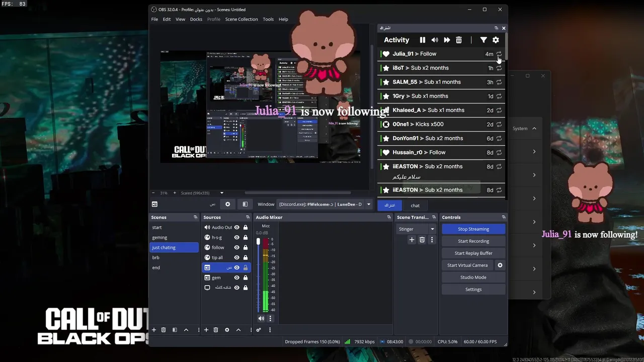Pop out the Scenes dock
Screen dimensions: 644x362
coord(195,217)
